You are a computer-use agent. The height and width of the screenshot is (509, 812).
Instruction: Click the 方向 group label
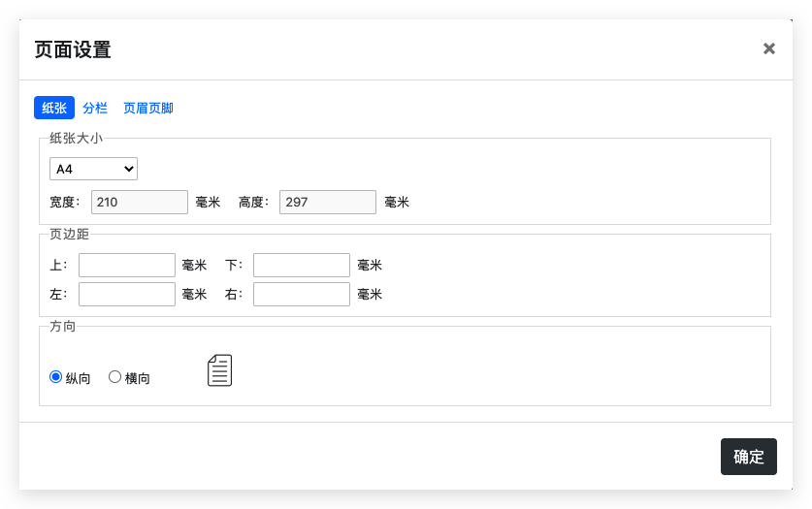63,327
